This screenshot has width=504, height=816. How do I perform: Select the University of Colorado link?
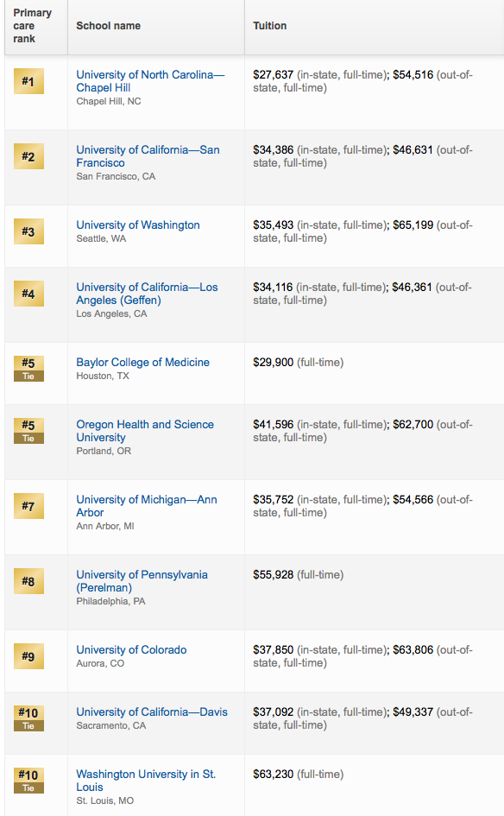131,649
